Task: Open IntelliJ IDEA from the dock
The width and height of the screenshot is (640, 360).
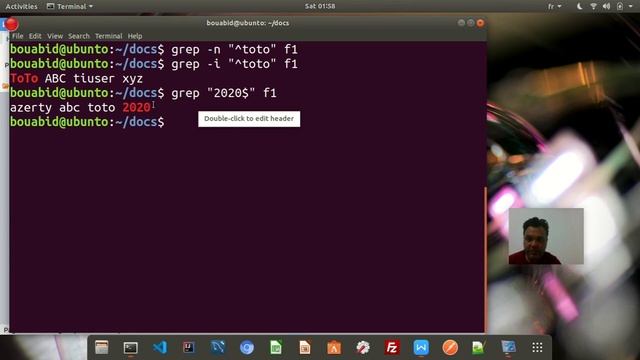Action: [189, 348]
